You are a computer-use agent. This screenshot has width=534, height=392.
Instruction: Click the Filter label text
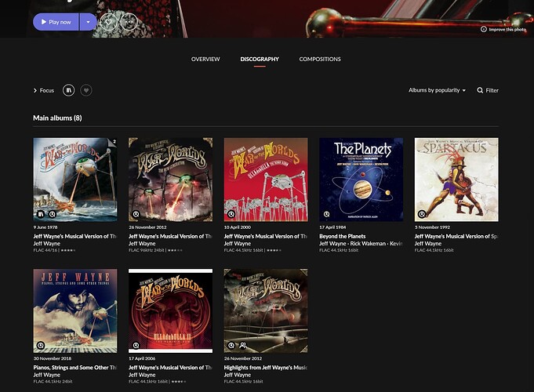pos(492,90)
